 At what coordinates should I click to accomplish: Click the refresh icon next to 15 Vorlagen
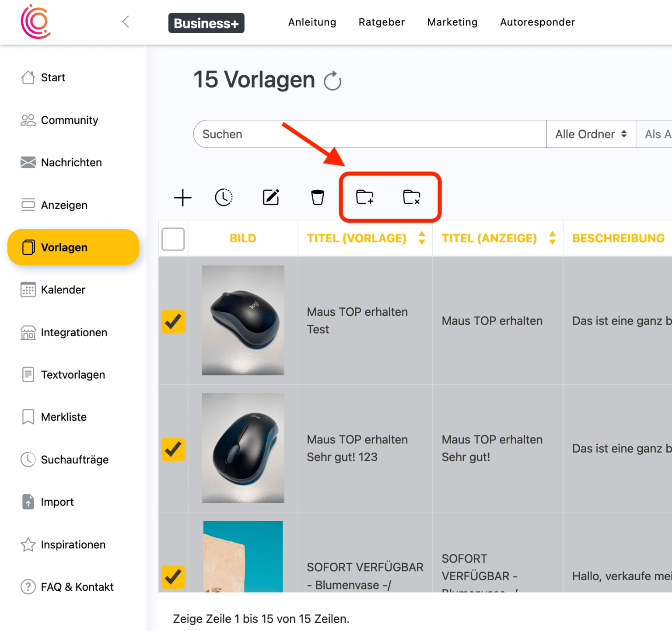pos(332,81)
